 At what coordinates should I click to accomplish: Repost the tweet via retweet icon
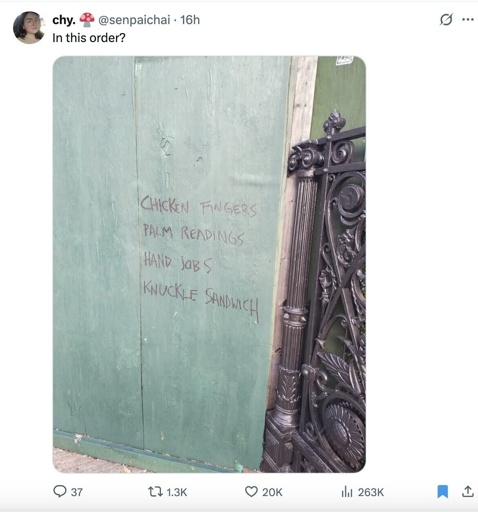(155, 492)
